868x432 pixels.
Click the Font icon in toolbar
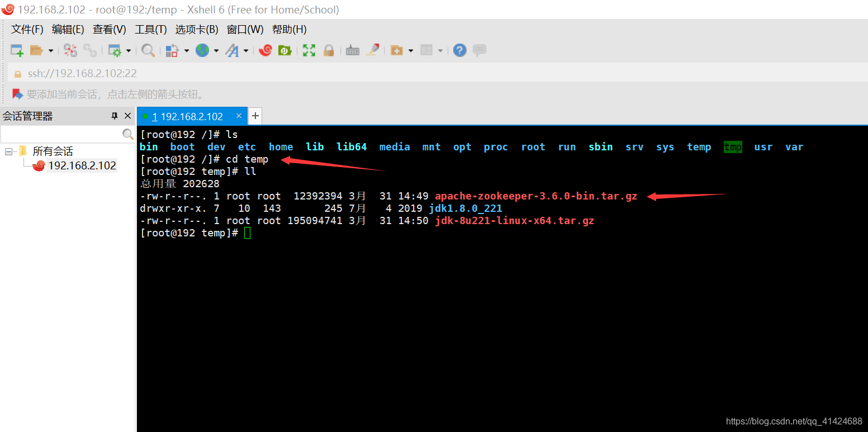click(232, 50)
